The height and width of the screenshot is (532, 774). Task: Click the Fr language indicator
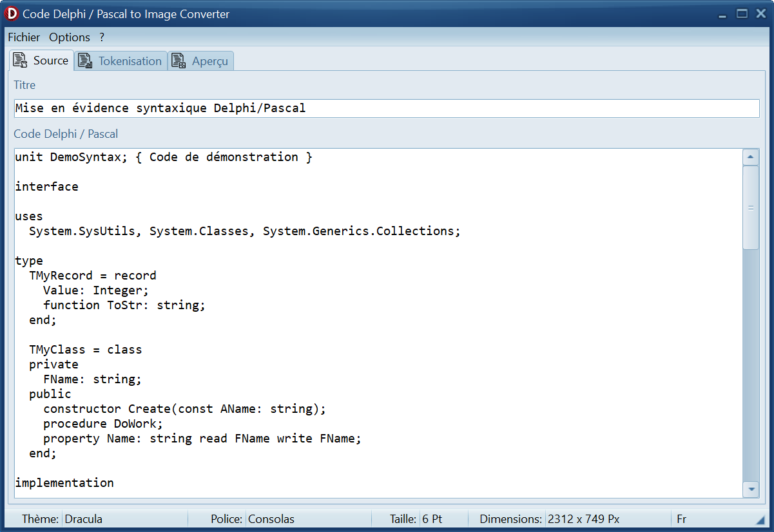point(681,519)
